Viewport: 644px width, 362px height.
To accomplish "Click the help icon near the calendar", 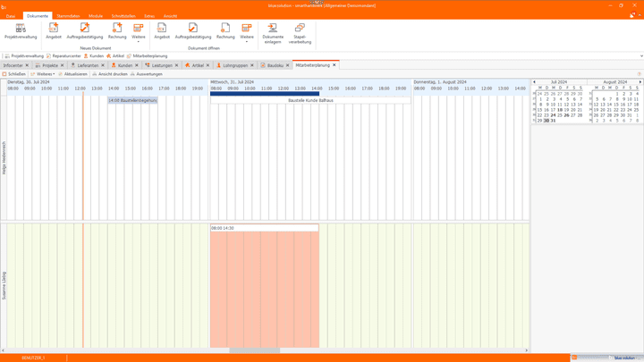I will point(639,74).
